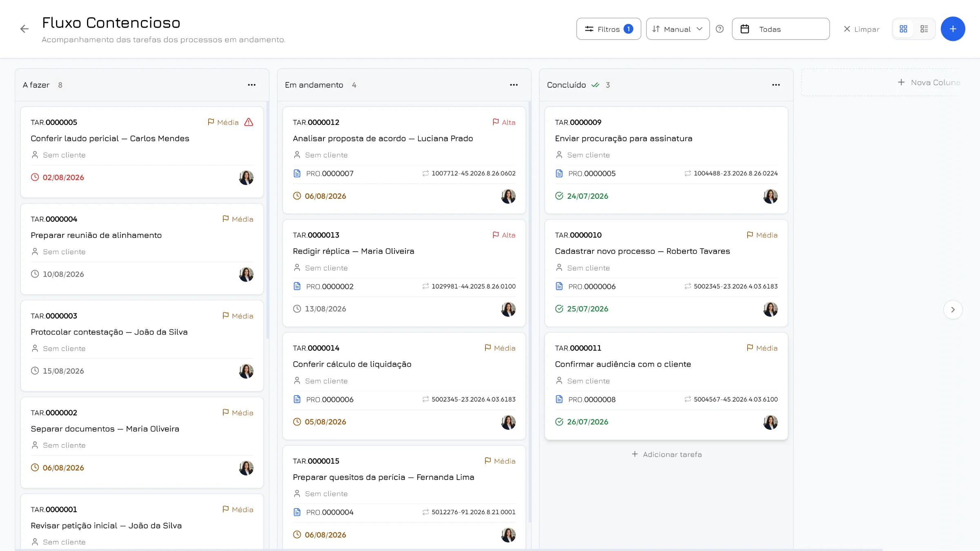
Task: Create a new task with the blue plus button
Action: 953,29
